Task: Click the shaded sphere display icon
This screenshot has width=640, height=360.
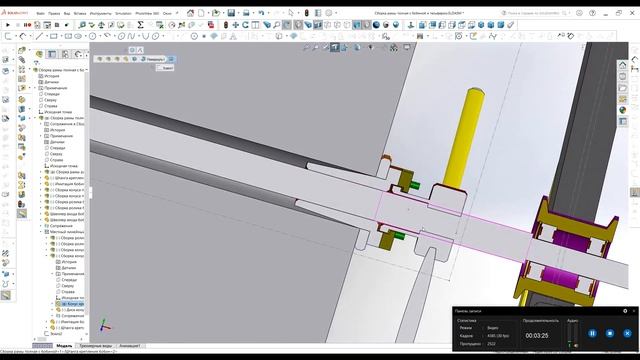Action: [x=376, y=25]
